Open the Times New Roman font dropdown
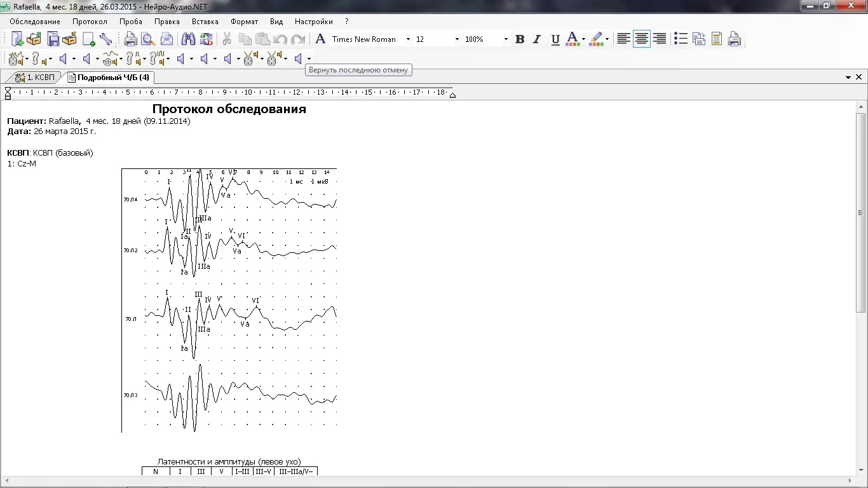The width and height of the screenshot is (868, 488). click(x=408, y=39)
